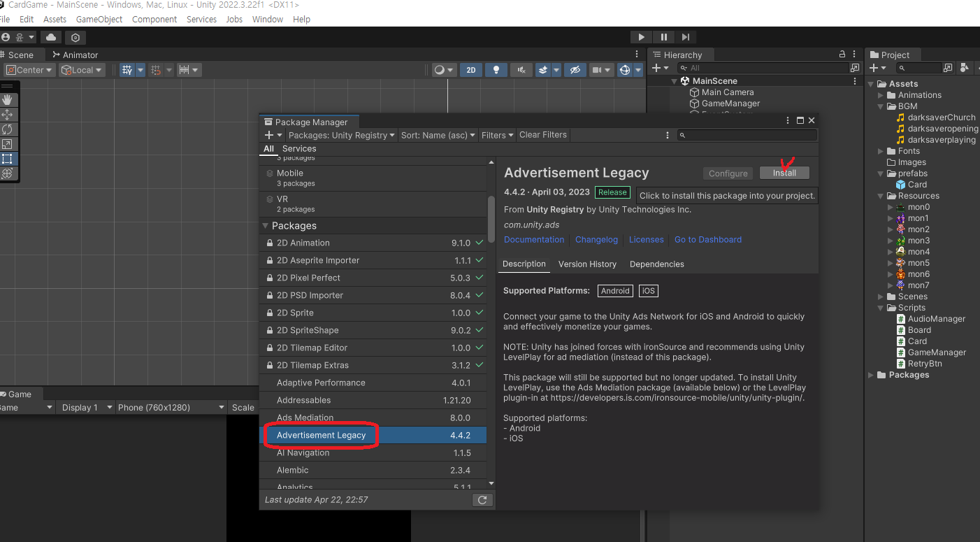Viewport: 980px width, 542px height.
Task: Toggle scene lighting bulb
Action: point(496,70)
